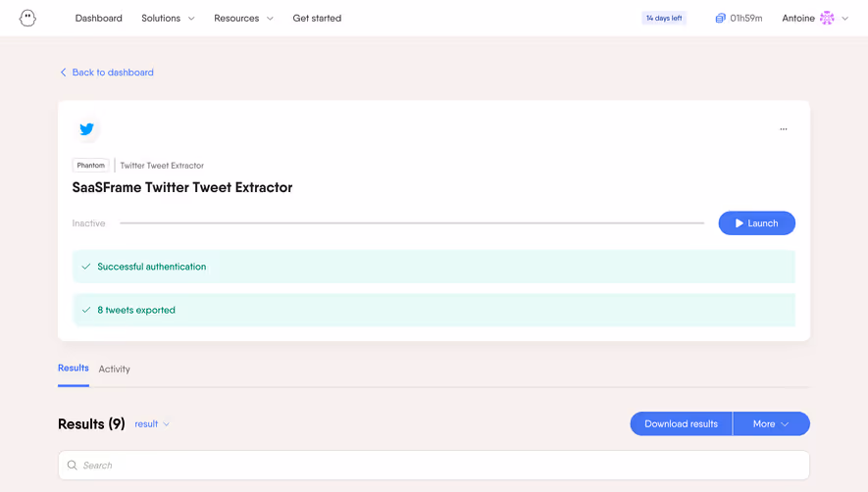Click the back arrow chevron icon

(x=63, y=73)
